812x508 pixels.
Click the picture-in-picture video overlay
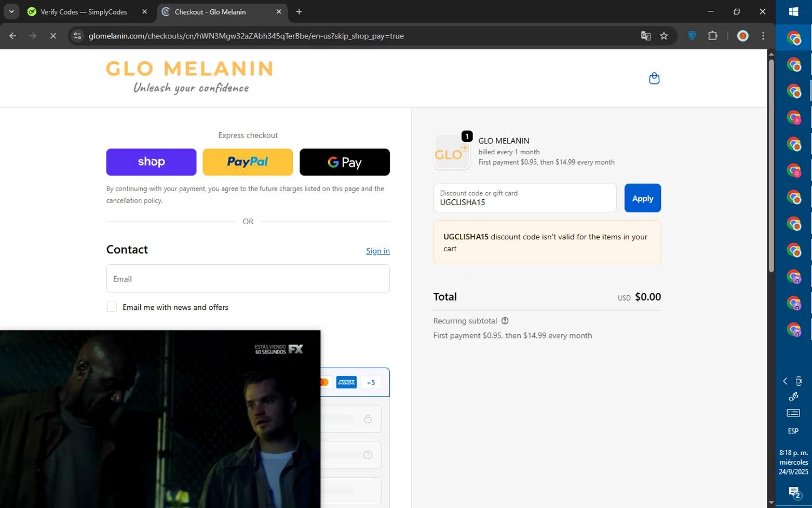(x=160, y=419)
